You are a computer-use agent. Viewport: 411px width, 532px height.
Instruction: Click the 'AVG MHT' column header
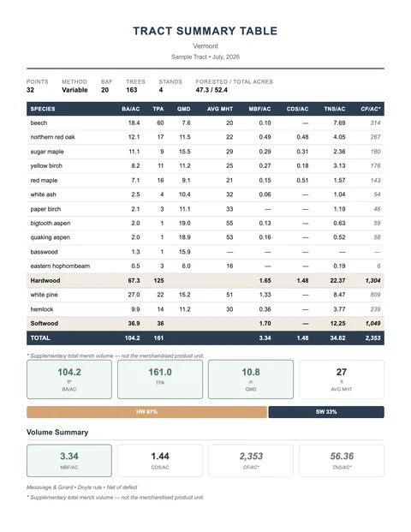pos(220,109)
